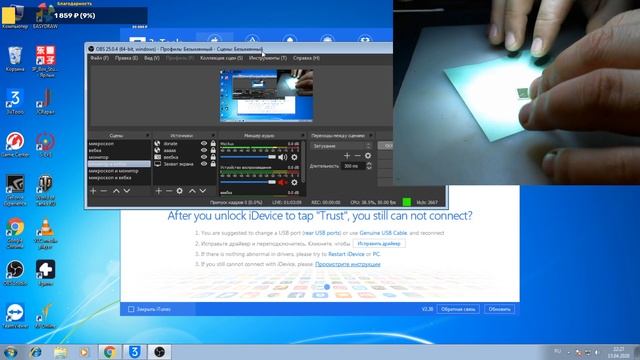Click the OBS preview thumbnail
Screen dimensions: 640x360
(x=267, y=96)
